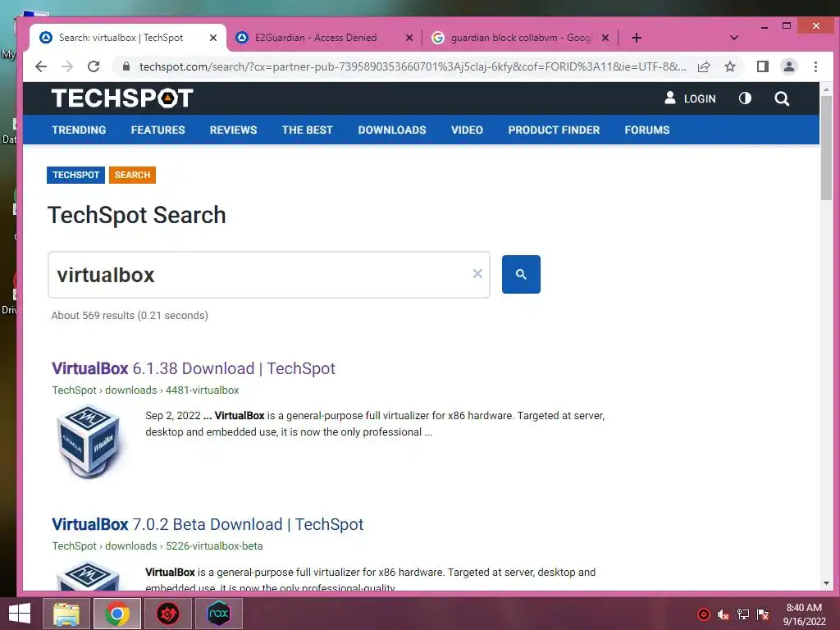Click the TechSpot logo

(122, 98)
